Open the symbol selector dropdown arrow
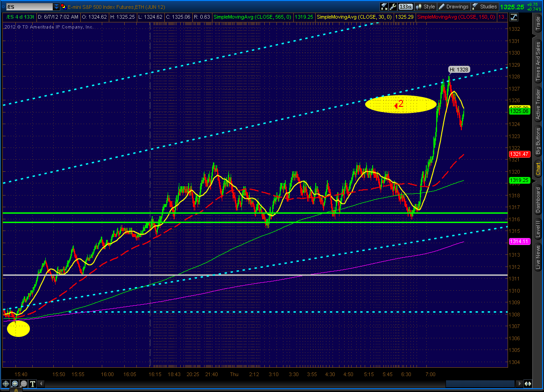Image resolution: width=544 pixels, height=392 pixels. [x=57, y=7]
